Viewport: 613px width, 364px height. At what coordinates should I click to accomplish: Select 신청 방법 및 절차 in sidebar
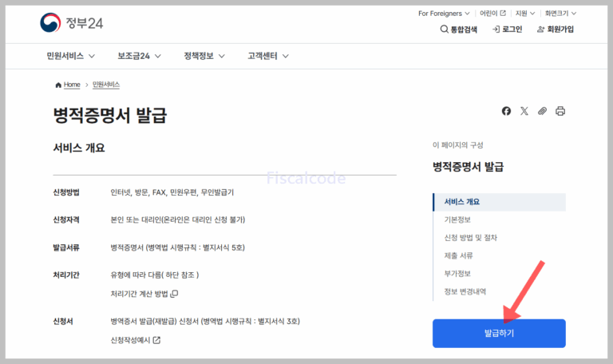[x=471, y=238]
